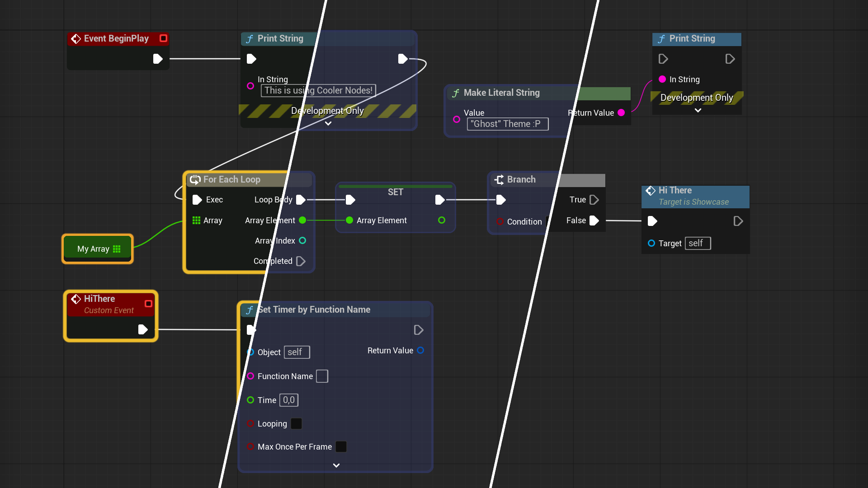Viewport: 868px width, 488px height.
Task: Select the For Each Loop node header
Action: pyautogui.click(x=249, y=179)
